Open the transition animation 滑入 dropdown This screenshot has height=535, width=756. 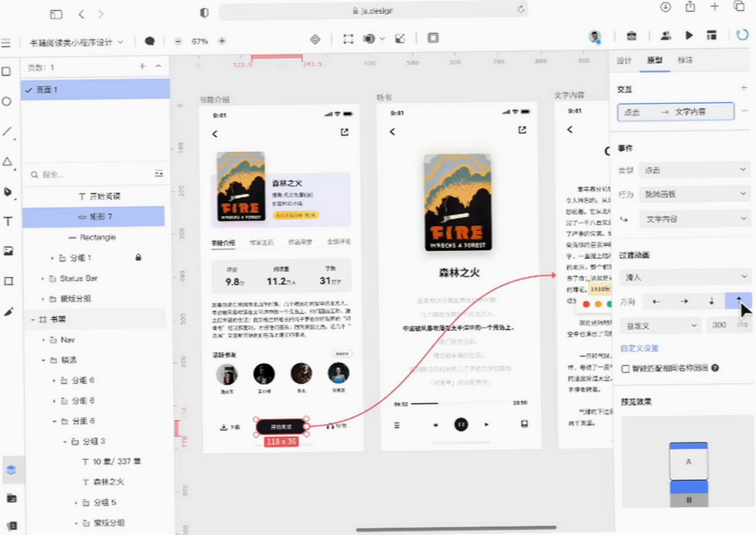coord(685,277)
